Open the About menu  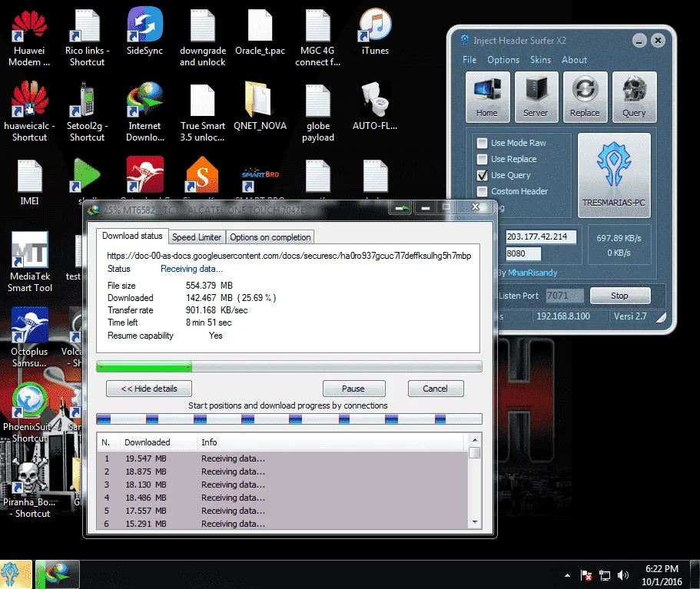[574, 60]
